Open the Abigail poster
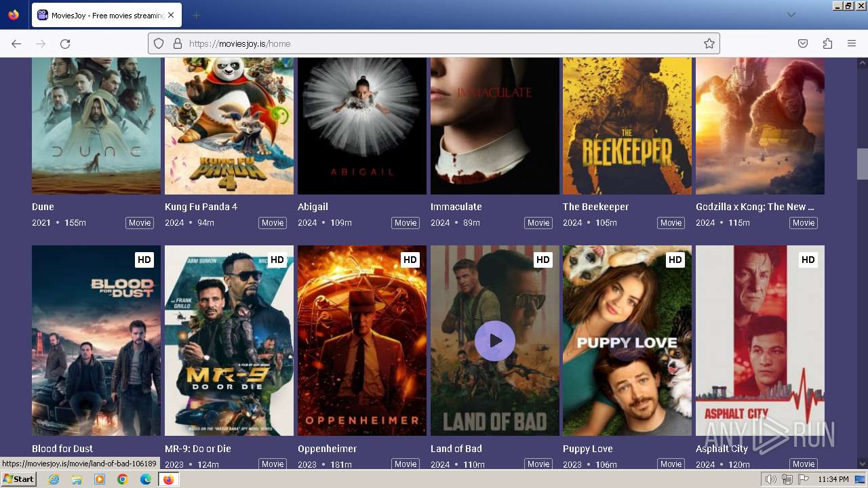The height and width of the screenshot is (488, 868). coord(362,126)
